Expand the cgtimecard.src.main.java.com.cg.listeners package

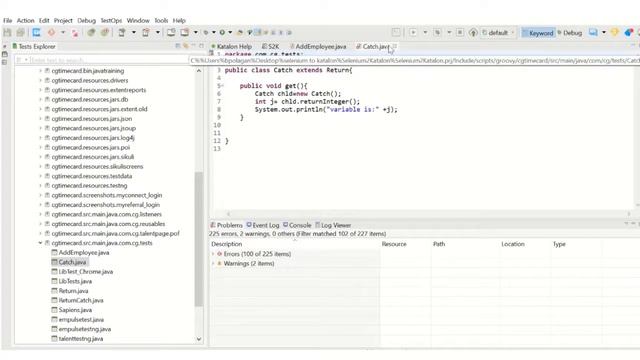click(x=40, y=214)
